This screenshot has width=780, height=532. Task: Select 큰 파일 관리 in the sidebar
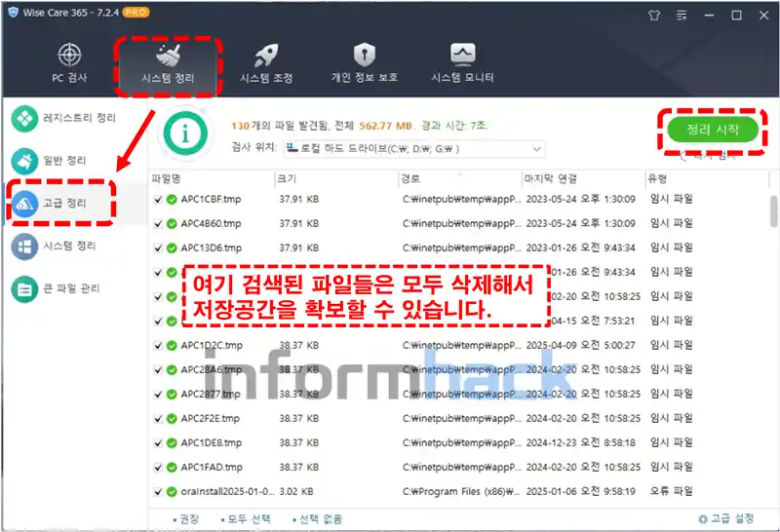56,288
